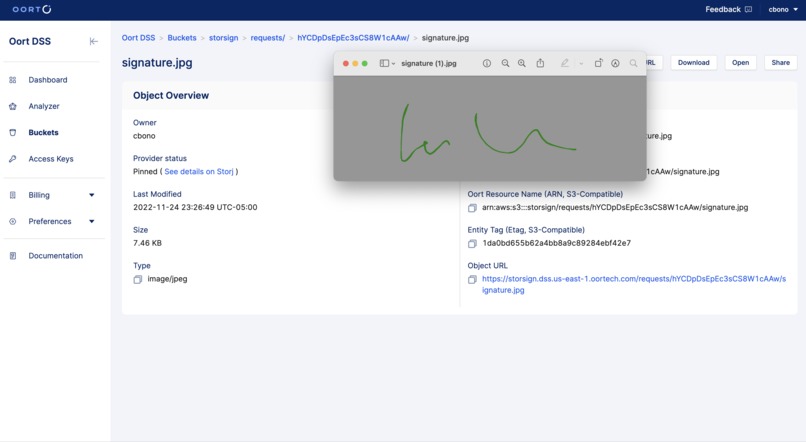
Task: Zoom in in Preview window
Action: [x=522, y=63]
